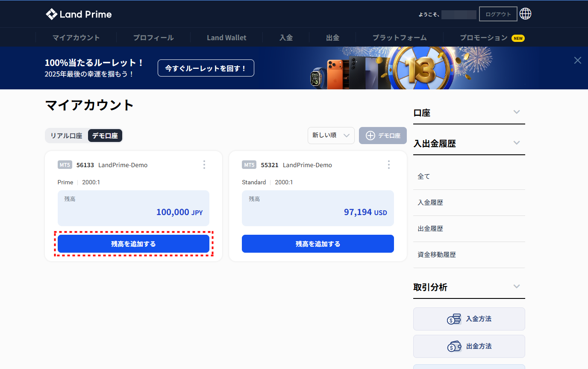Screen dimensions: 588x369
Task: Select 入金 in the top navigation
Action: tap(286, 38)
